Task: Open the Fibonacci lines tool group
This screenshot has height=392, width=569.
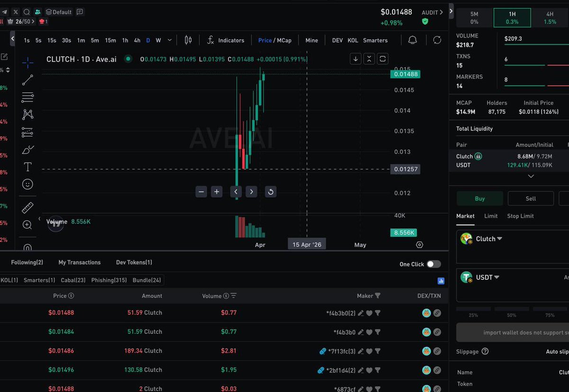Action: pos(28,97)
